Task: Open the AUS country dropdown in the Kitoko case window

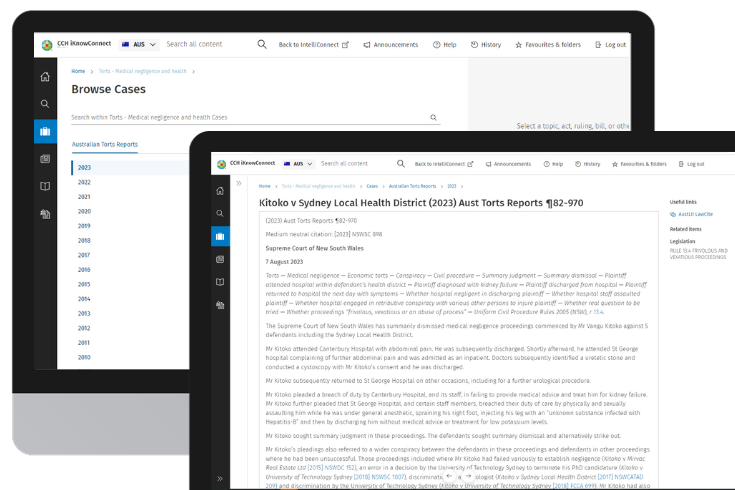Action: (x=299, y=164)
